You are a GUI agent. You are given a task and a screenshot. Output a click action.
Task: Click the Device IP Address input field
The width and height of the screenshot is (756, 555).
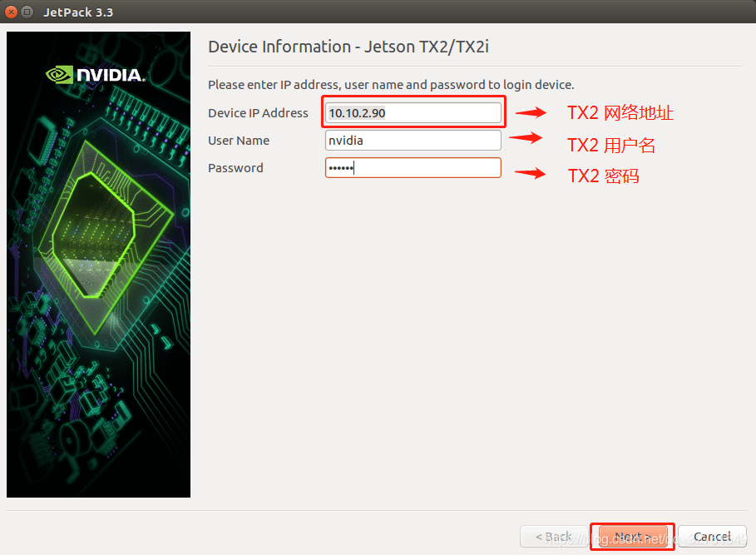point(413,113)
